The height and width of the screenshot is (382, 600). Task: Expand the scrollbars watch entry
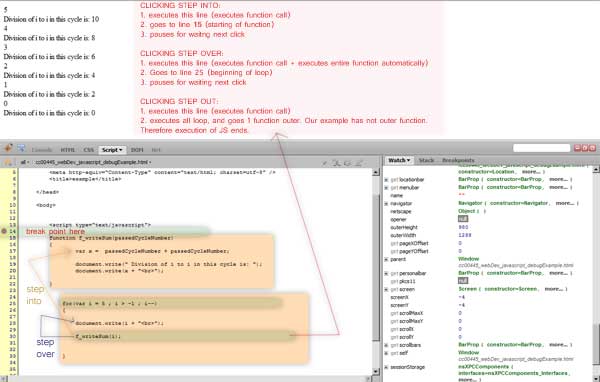(x=386, y=345)
